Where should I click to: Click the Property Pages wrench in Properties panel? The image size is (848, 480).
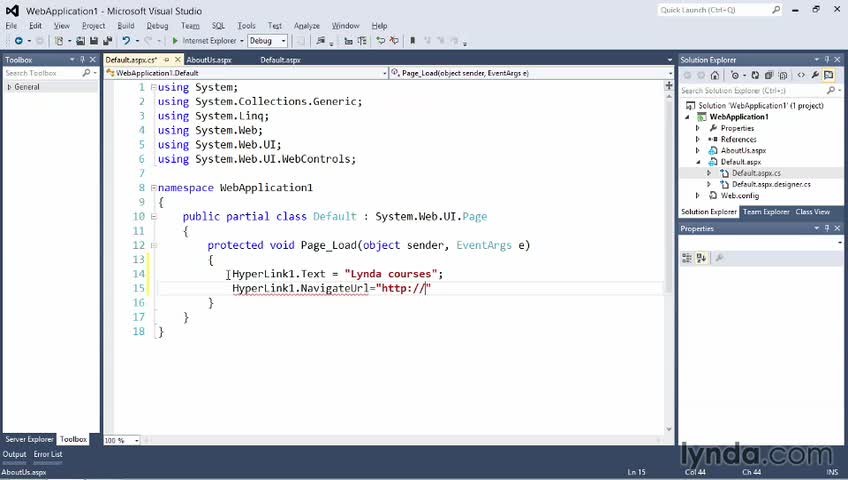coord(719,258)
